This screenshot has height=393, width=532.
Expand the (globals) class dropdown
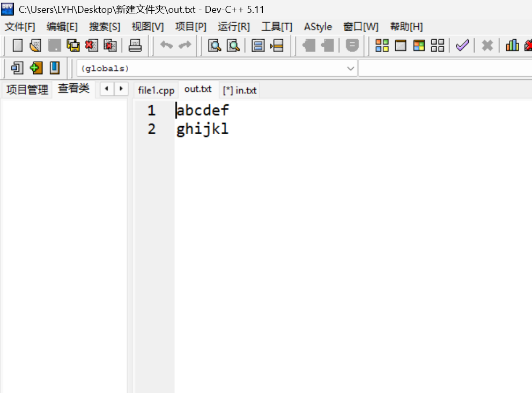351,68
